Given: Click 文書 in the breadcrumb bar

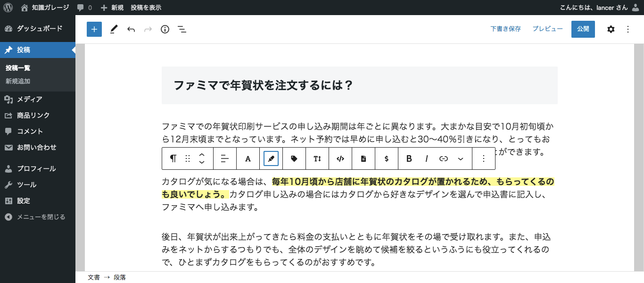Looking at the screenshot, I should pyautogui.click(x=94, y=277).
